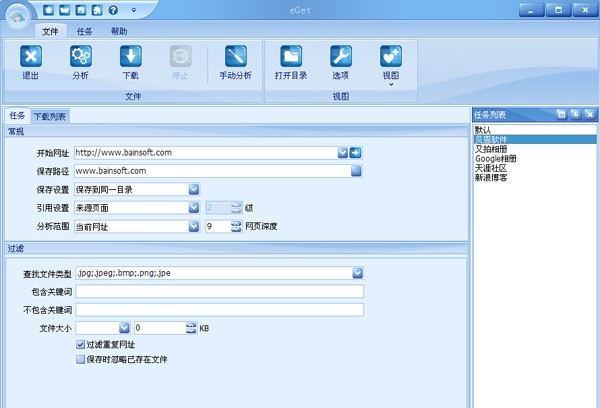Switch to the 下载列表 tab
The height and width of the screenshot is (408, 600).
[x=50, y=116]
